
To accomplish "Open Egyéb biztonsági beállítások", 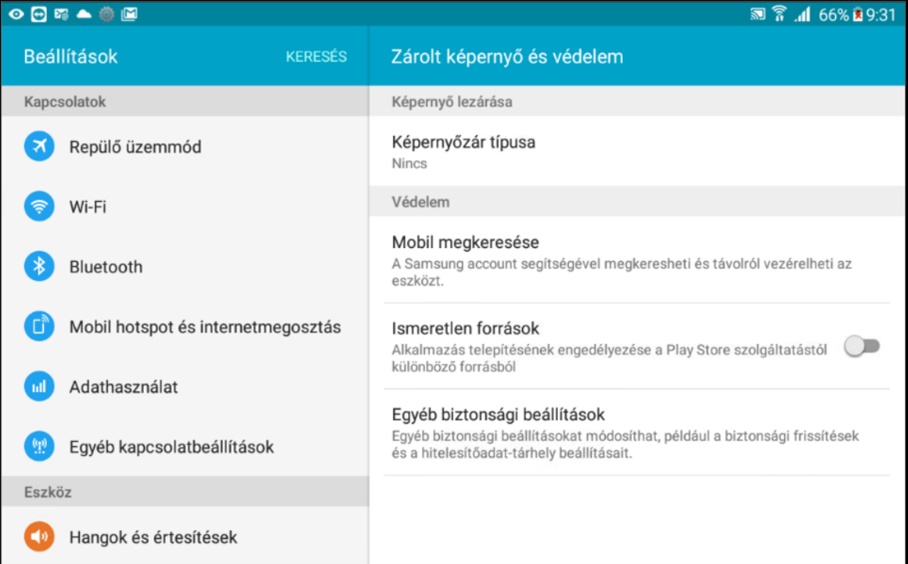I will tap(638, 433).
